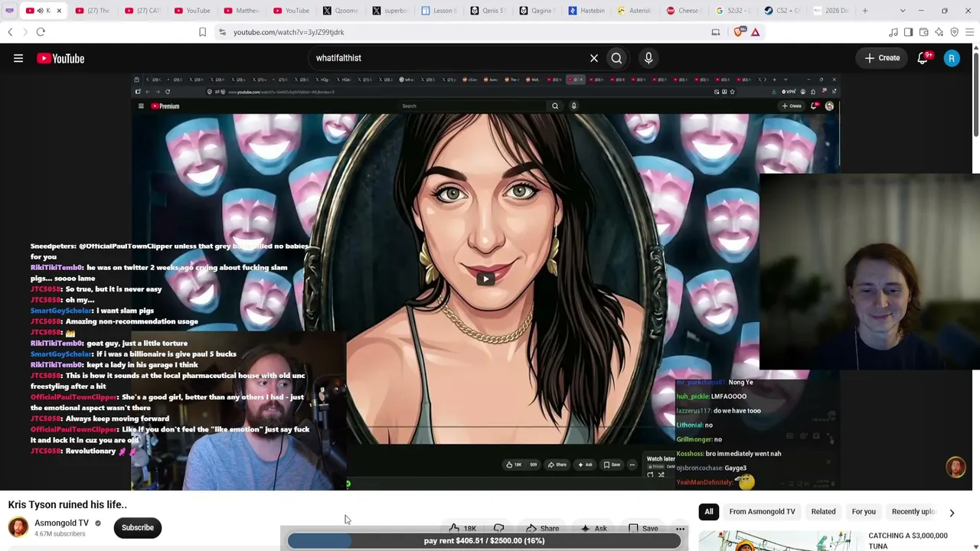980x551 pixels.
Task: Bookmark this page
Action: coord(202,32)
